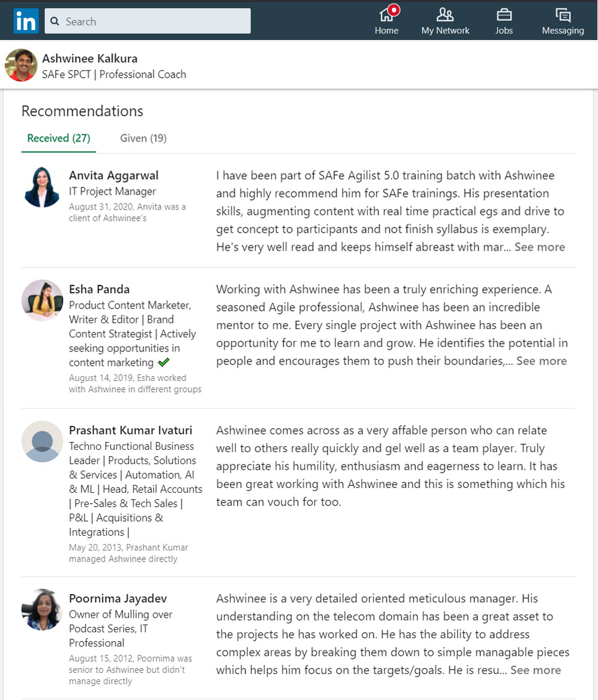
Task: Open Ashwinee Kalkura name in header
Action: (x=89, y=58)
